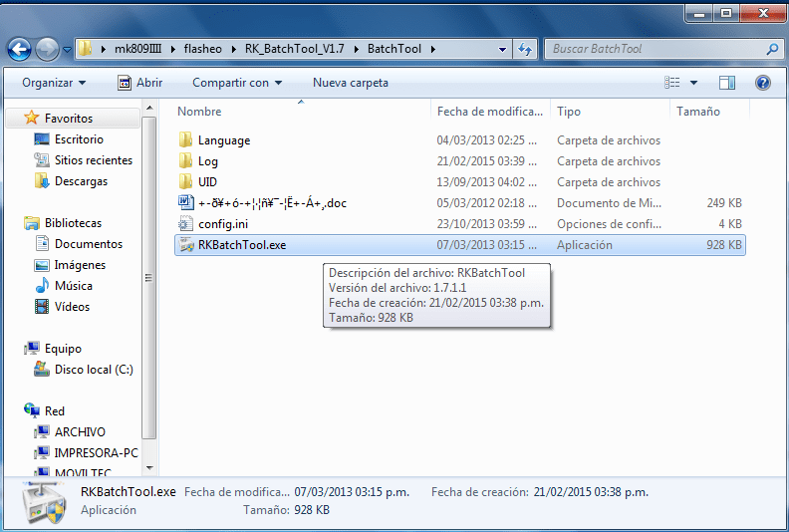Viewport: 789px width, 532px height.
Task: Select config.ini file icon
Action: pos(185,223)
